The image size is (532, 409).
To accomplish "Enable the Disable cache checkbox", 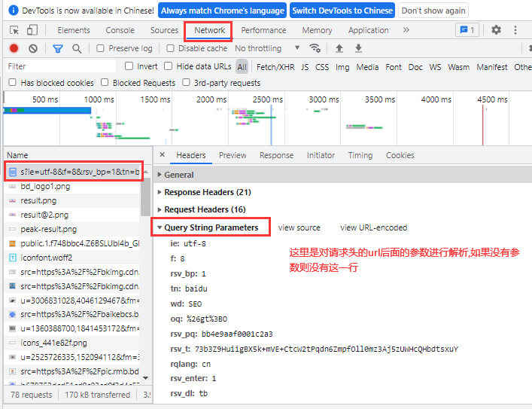I will click(x=170, y=48).
